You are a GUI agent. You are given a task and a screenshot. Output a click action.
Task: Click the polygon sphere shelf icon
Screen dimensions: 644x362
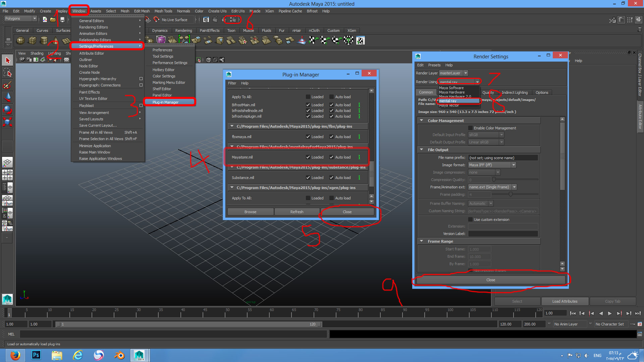(x=21, y=41)
